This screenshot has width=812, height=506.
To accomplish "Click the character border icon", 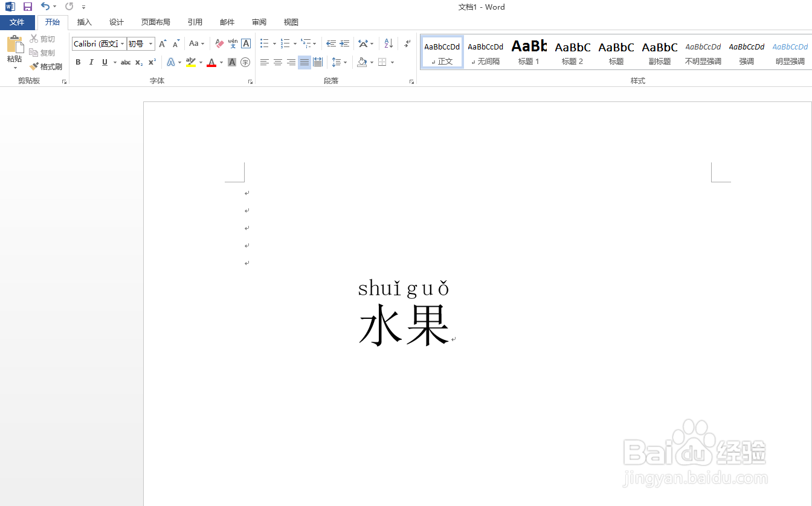I will 246,43.
